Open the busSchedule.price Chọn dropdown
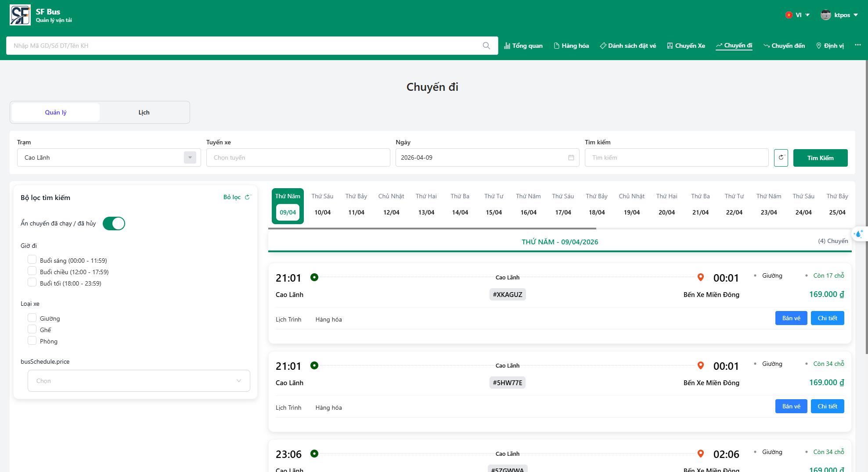This screenshot has height=472, width=868. click(x=139, y=381)
